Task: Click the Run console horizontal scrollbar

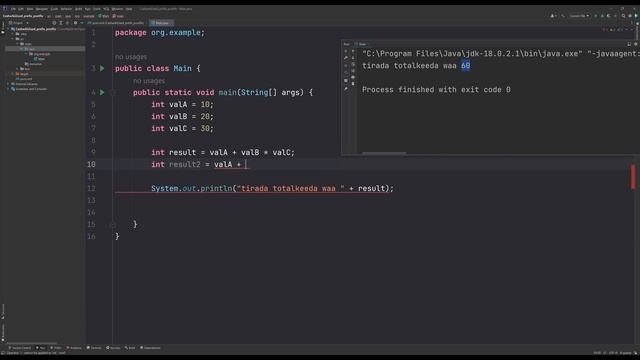Action: coord(384,153)
